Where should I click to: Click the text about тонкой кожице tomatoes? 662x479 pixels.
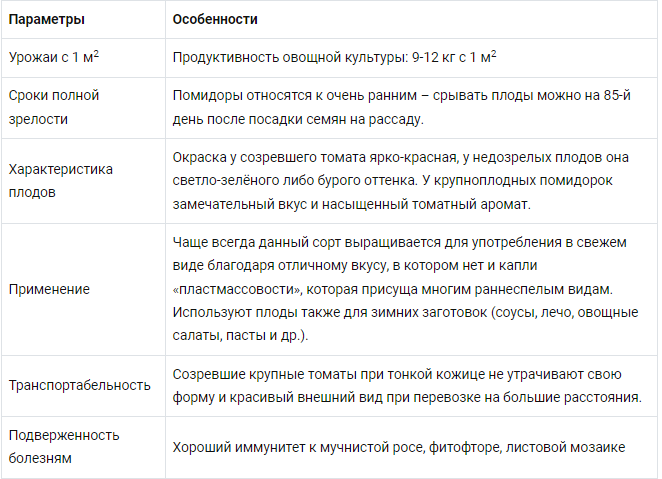point(397,374)
